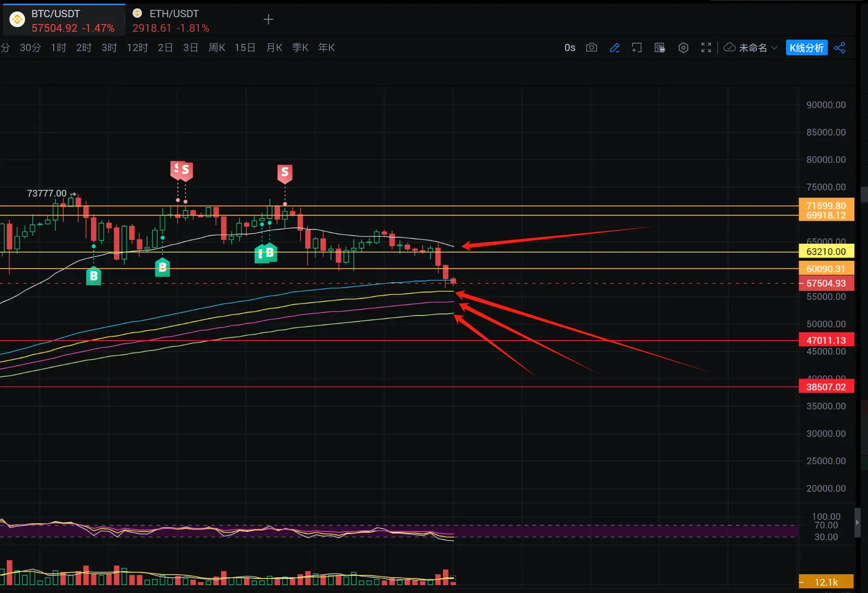
Task: Select the 38507.02 red price label
Action: 826,386
